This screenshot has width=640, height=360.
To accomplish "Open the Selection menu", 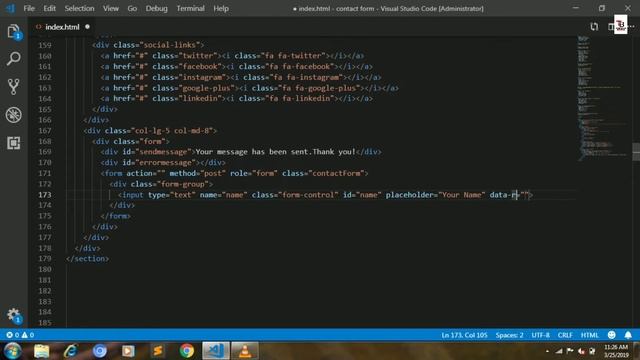I will (79, 8).
